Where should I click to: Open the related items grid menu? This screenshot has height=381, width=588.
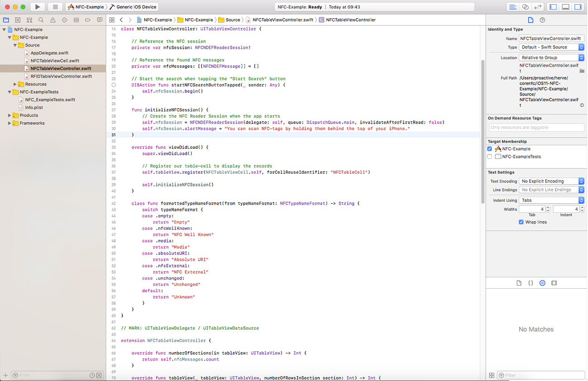112,20
